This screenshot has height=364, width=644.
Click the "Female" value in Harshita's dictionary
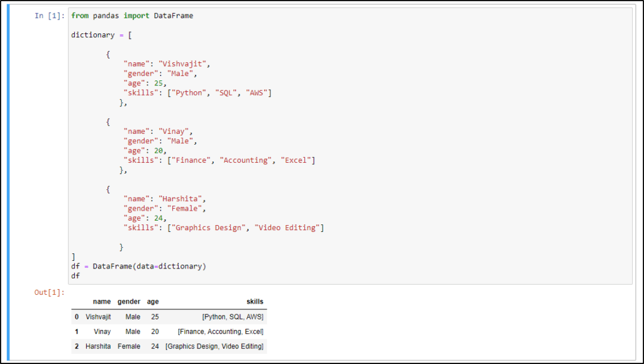tap(184, 208)
